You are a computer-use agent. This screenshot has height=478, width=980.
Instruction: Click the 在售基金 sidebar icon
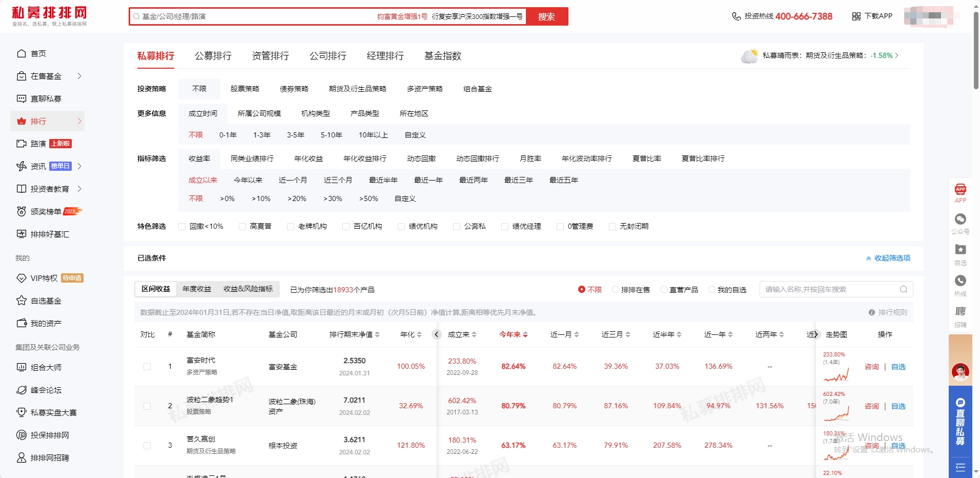22,76
